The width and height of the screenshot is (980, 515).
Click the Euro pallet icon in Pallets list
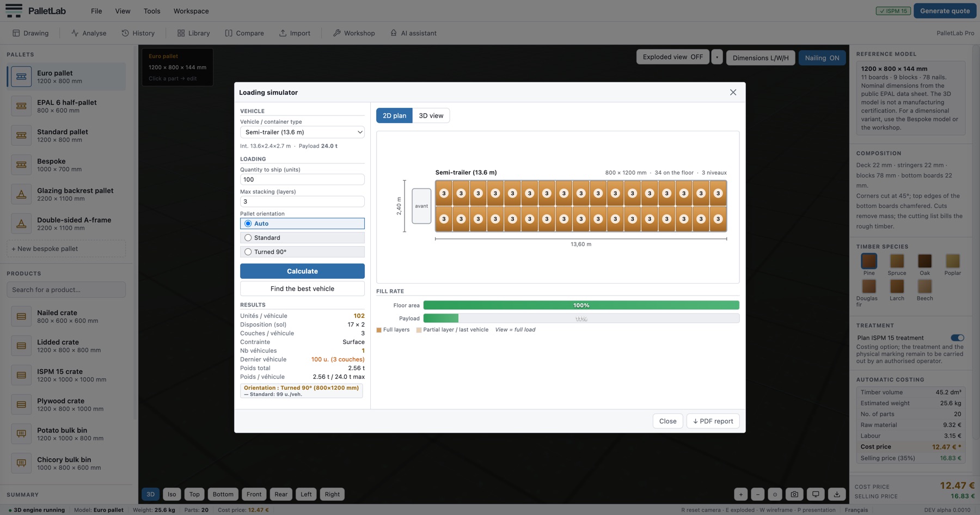[x=21, y=77]
